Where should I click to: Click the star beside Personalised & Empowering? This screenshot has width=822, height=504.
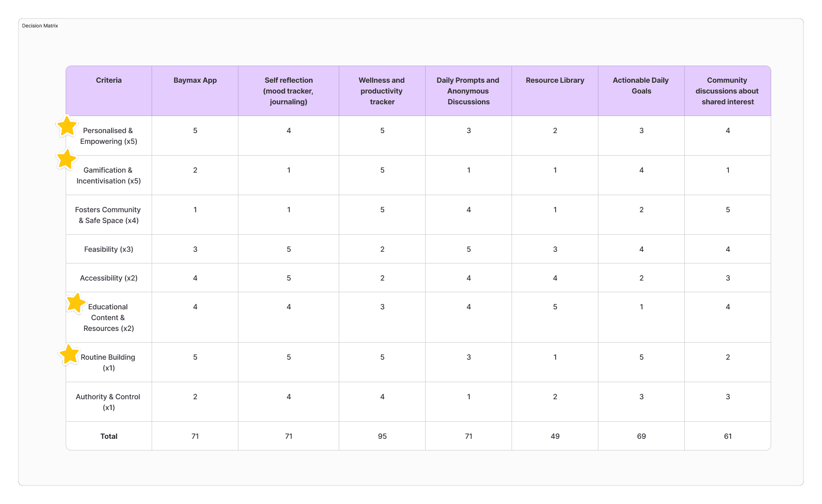[67, 126]
